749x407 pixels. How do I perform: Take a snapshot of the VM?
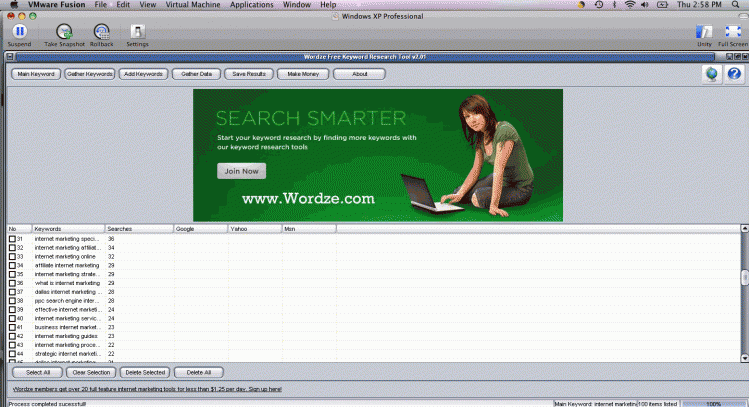tap(64, 32)
